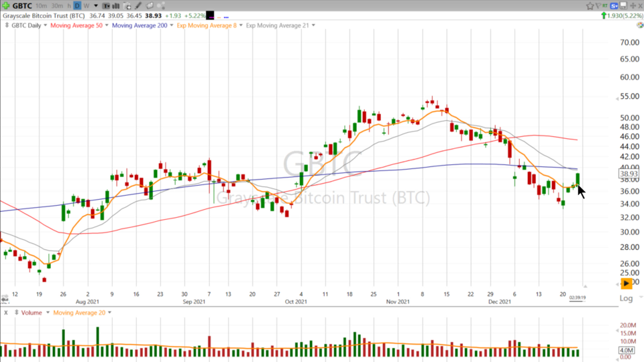This screenshot has width=644, height=362.
Task: Select the Daily (D) timeframe
Action: click(77, 6)
